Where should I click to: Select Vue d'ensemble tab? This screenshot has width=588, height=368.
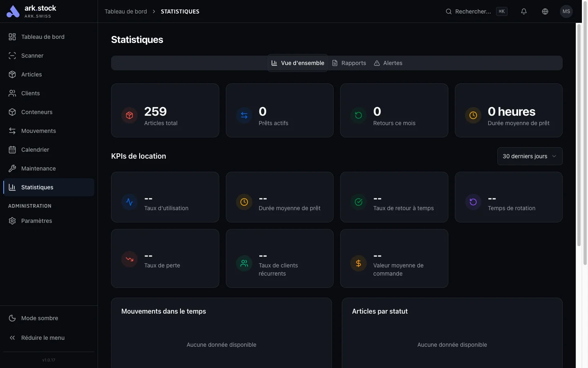298,63
